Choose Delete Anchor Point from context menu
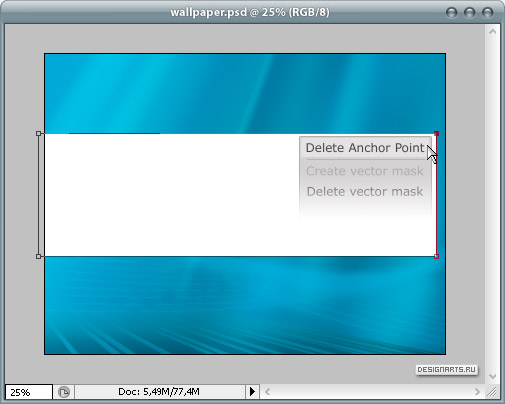 365,148
